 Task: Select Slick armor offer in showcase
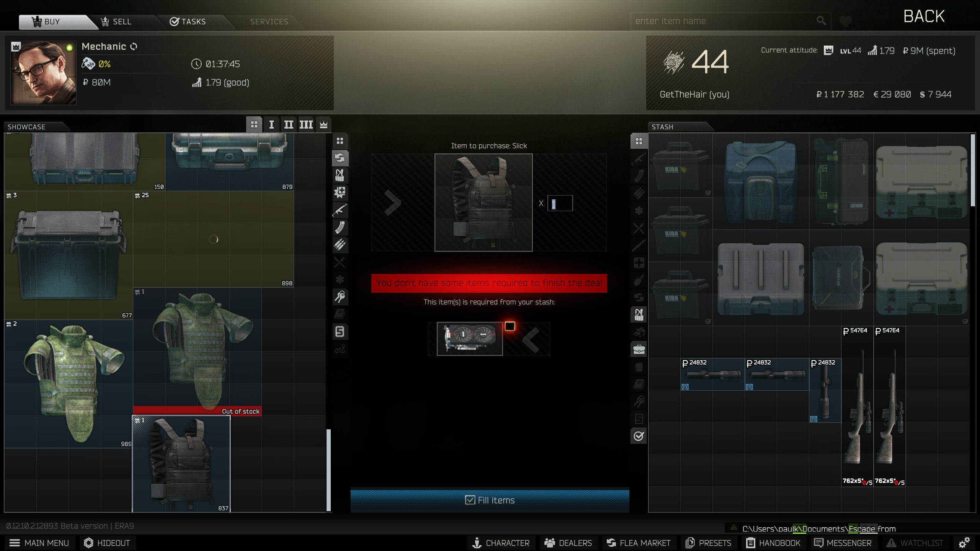pos(181,464)
